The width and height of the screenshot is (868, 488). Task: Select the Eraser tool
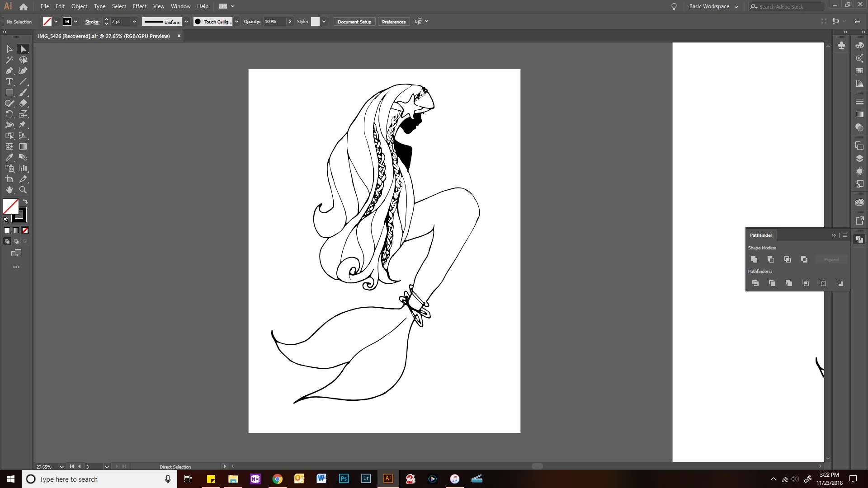[x=24, y=103]
